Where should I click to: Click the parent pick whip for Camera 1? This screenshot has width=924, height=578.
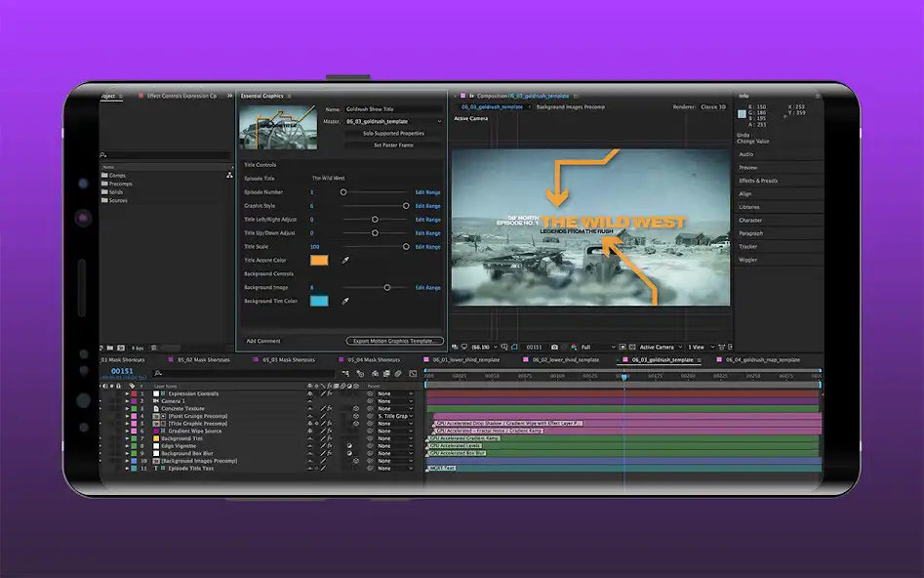pos(371,401)
